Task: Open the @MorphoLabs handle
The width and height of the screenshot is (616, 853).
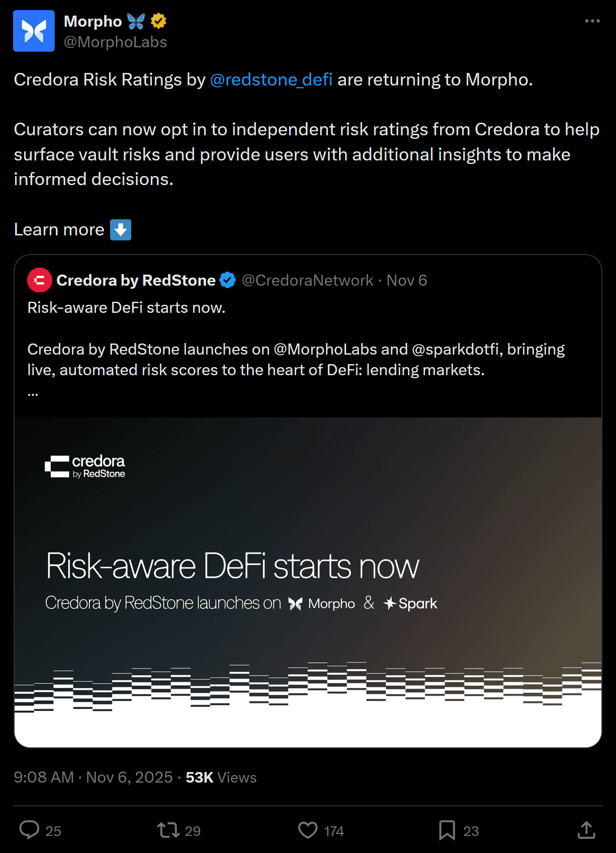Action: 115,42
